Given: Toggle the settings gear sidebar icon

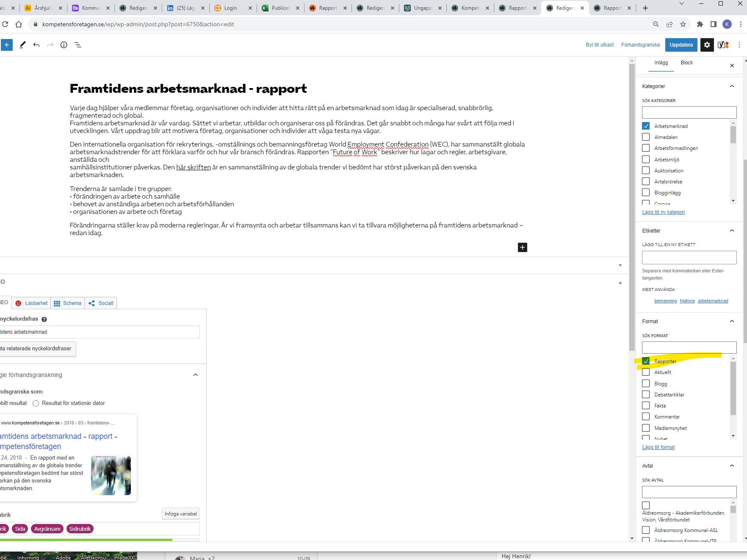Looking at the screenshot, I should [707, 45].
